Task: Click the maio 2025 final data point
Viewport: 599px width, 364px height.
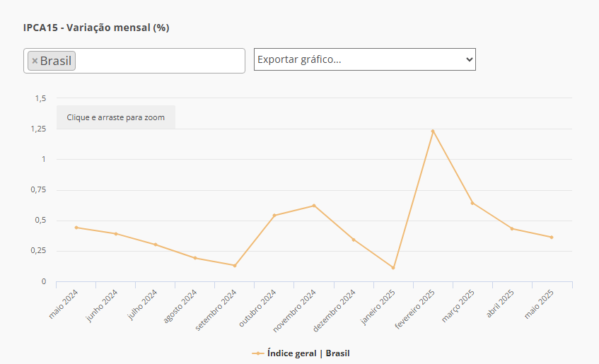Action: pyautogui.click(x=552, y=237)
